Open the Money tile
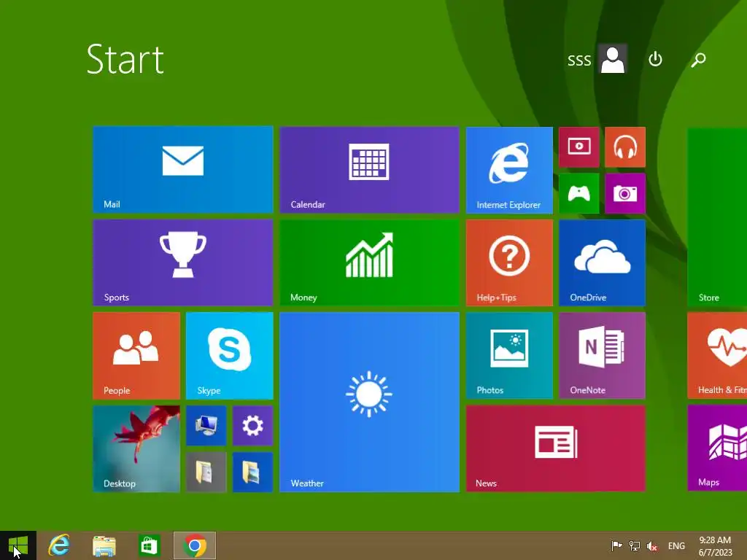The image size is (747, 560). tap(369, 262)
